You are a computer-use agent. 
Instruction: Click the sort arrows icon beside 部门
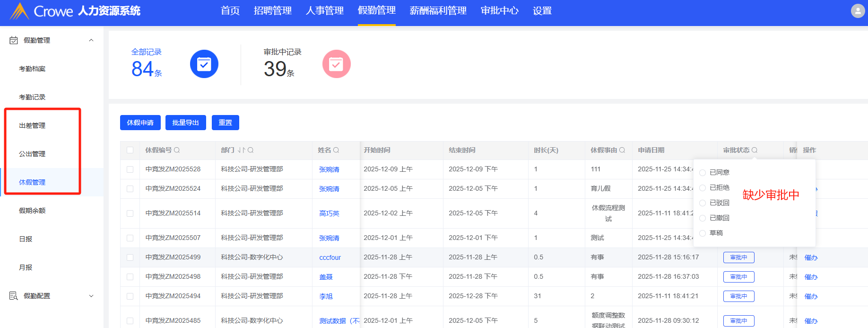(242, 150)
